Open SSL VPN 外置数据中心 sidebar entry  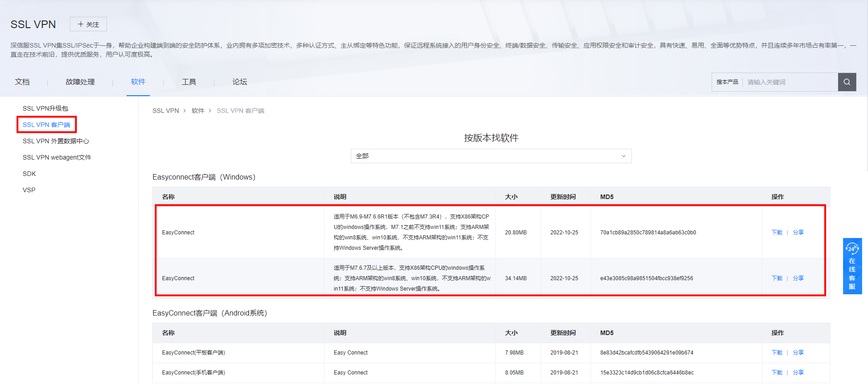click(56, 141)
